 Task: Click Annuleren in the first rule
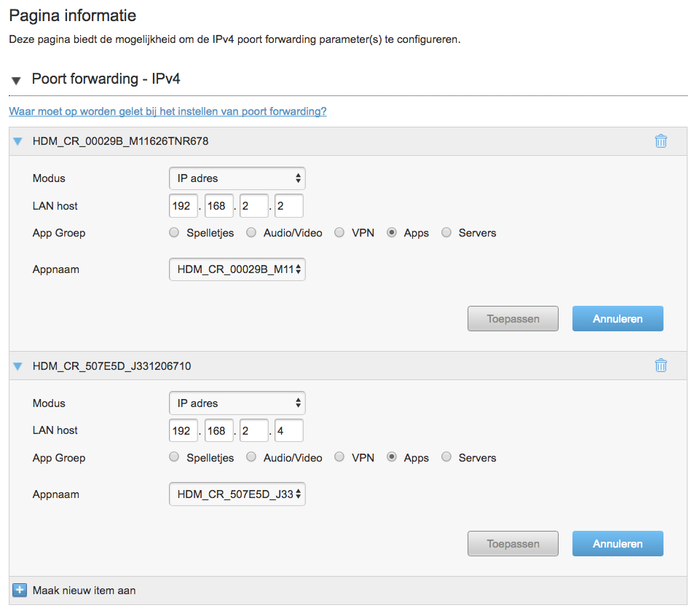(x=618, y=319)
